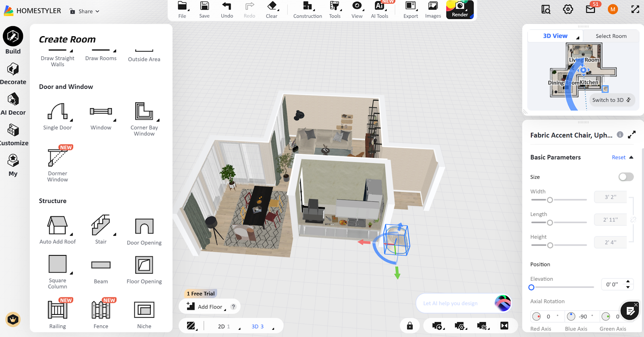The width and height of the screenshot is (644, 337).
Task: Switch to 2D view mode
Action: tap(224, 327)
